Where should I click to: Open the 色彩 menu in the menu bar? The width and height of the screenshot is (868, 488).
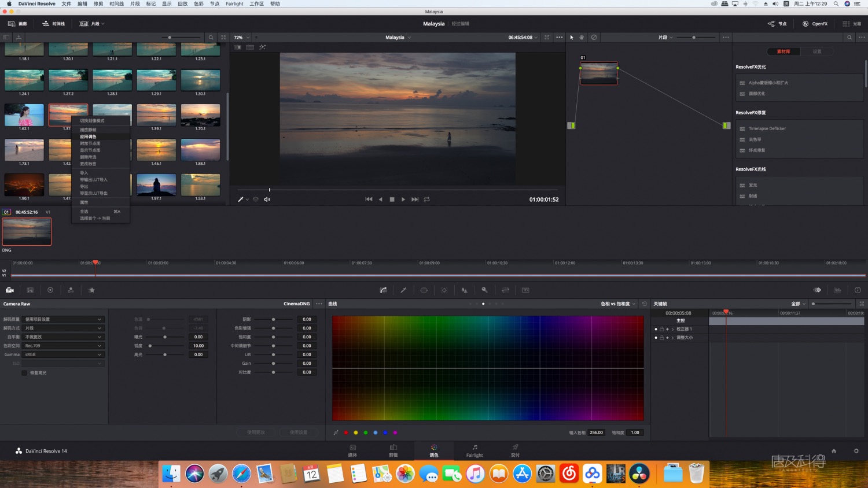point(198,3)
